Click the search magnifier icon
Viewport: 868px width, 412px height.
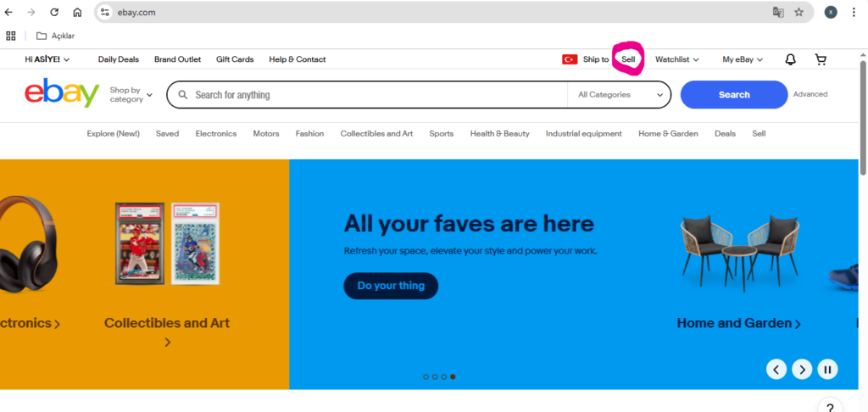(183, 95)
